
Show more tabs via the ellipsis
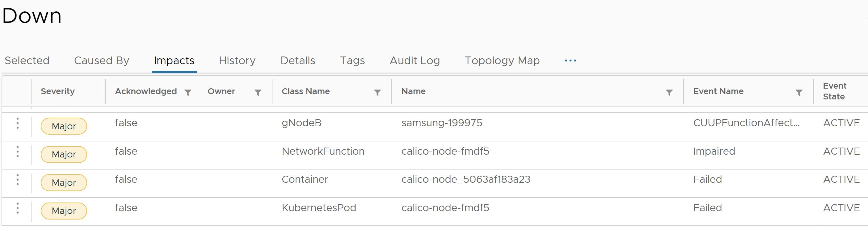[x=570, y=61]
